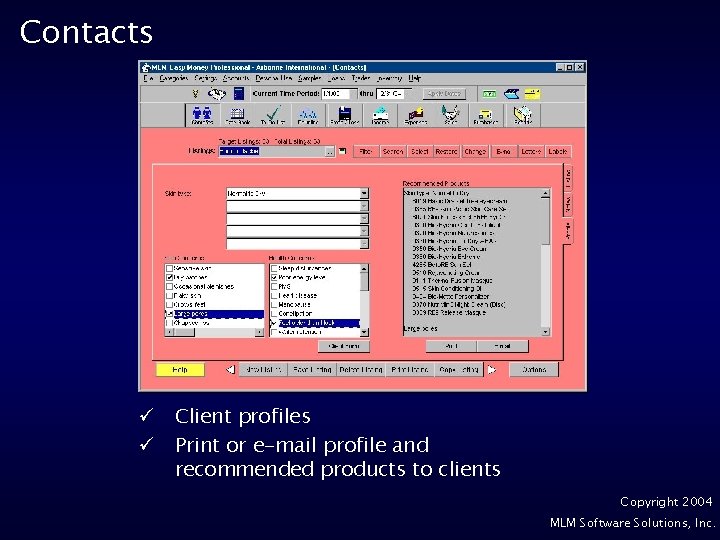
Task: Open the Expenses toolbar icon
Action: tap(416, 115)
